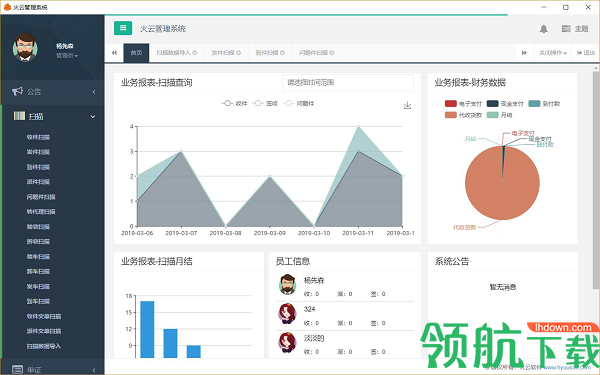
Task: Click the time range input field
Action: pos(348,82)
